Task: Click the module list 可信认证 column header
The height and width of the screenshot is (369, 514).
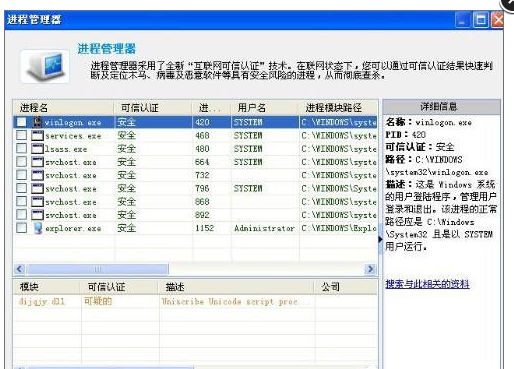Action: (x=119, y=287)
